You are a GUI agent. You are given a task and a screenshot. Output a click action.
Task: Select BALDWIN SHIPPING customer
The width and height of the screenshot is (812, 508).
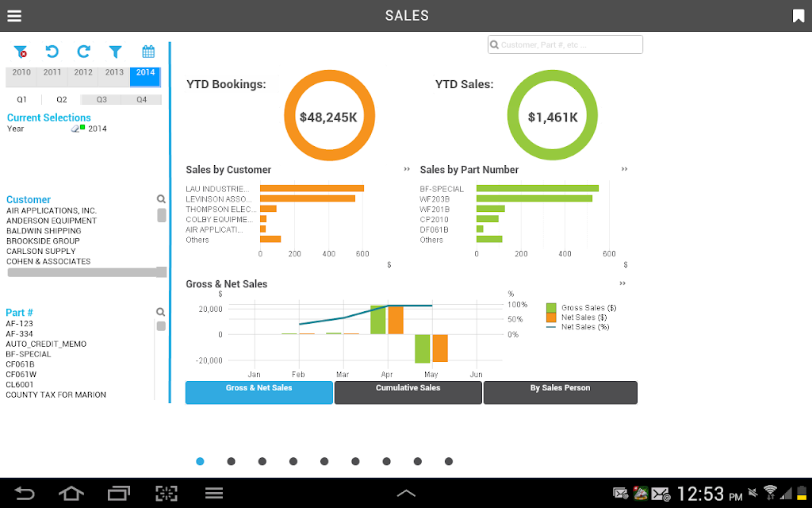pos(44,231)
